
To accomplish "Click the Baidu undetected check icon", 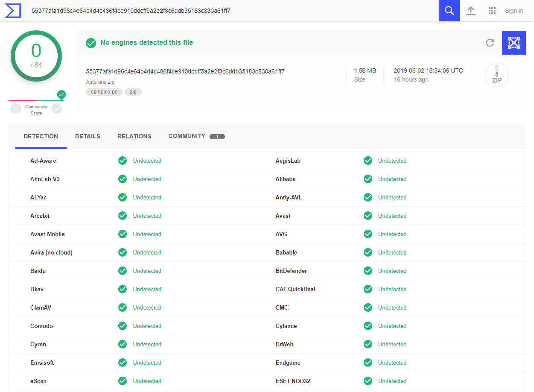I will 123,271.
